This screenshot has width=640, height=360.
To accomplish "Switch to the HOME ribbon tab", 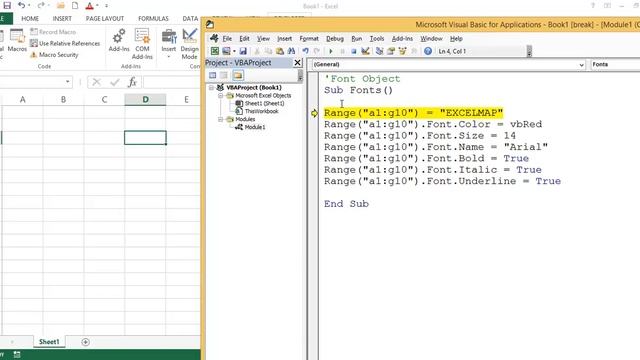I will tap(30, 19).
